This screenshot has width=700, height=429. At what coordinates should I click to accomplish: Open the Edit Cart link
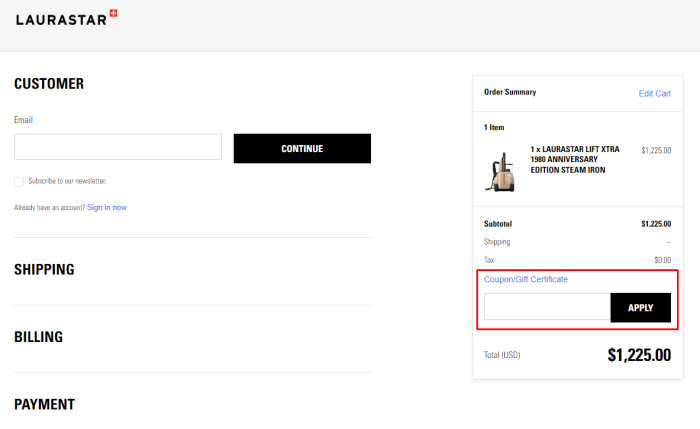654,93
